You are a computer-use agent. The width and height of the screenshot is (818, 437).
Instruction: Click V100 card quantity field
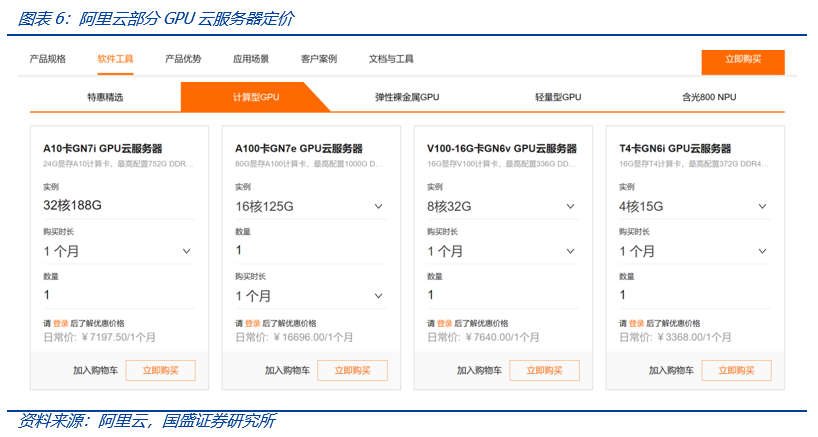tap(503, 295)
